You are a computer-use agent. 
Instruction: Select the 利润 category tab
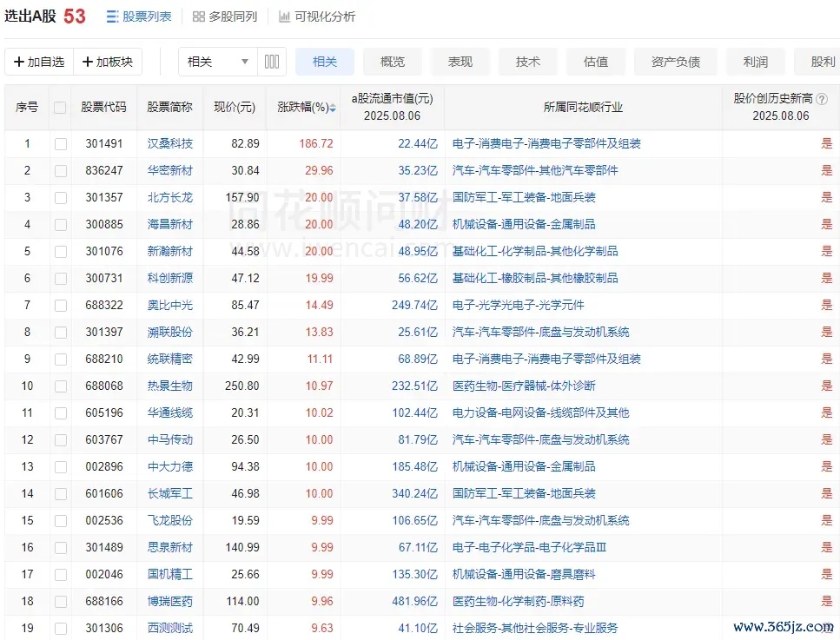(756, 62)
